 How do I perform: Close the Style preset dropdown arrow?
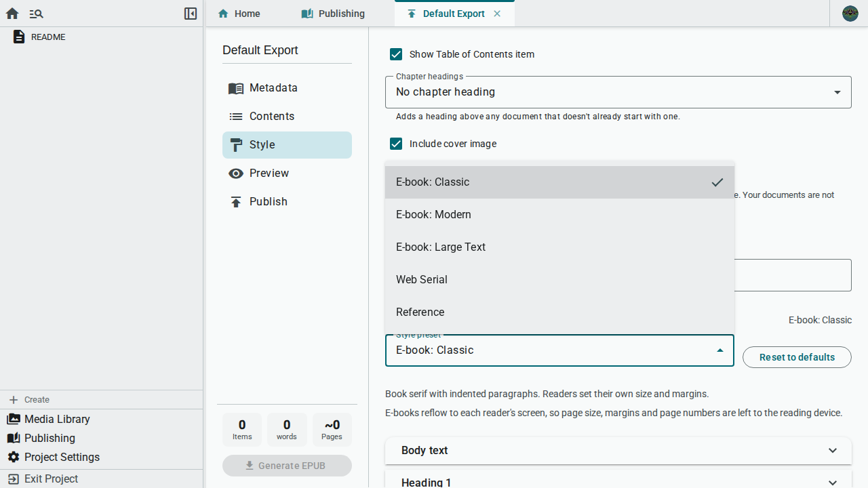point(720,350)
